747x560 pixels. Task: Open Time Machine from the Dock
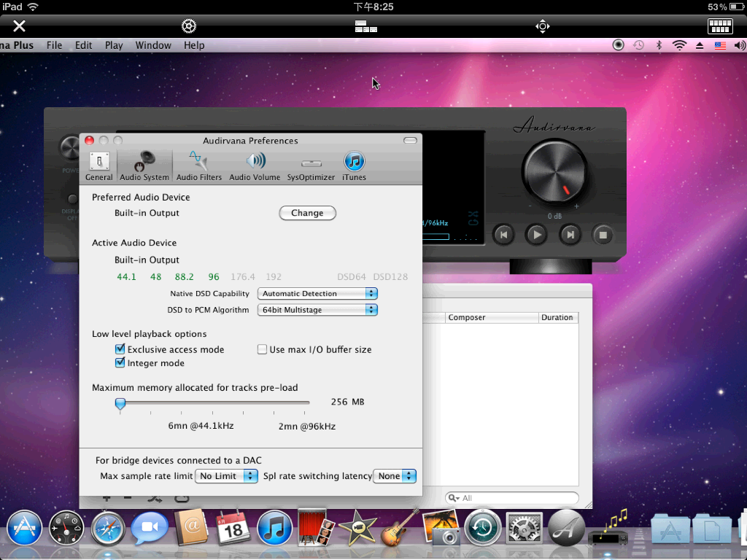pyautogui.click(x=483, y=528)
